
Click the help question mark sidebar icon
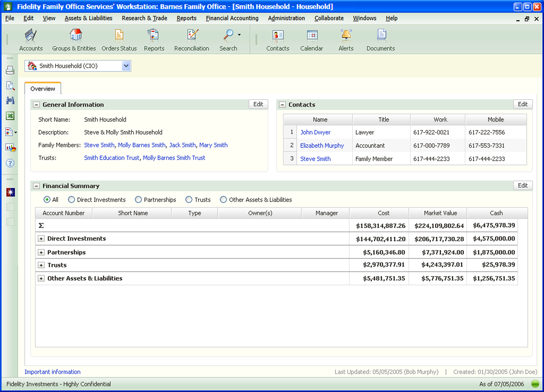pos(10,163)
